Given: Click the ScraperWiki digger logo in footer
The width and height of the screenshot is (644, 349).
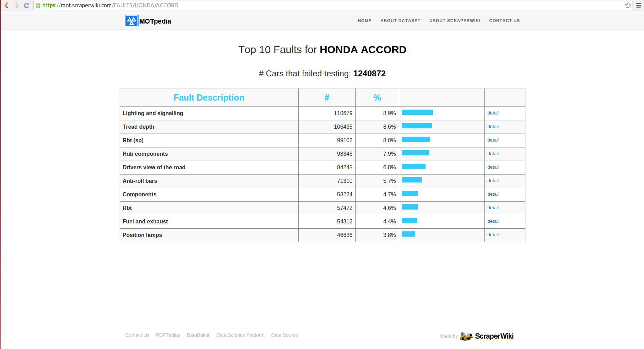Looking at the screenshot, I should click(x=466, y=336).
